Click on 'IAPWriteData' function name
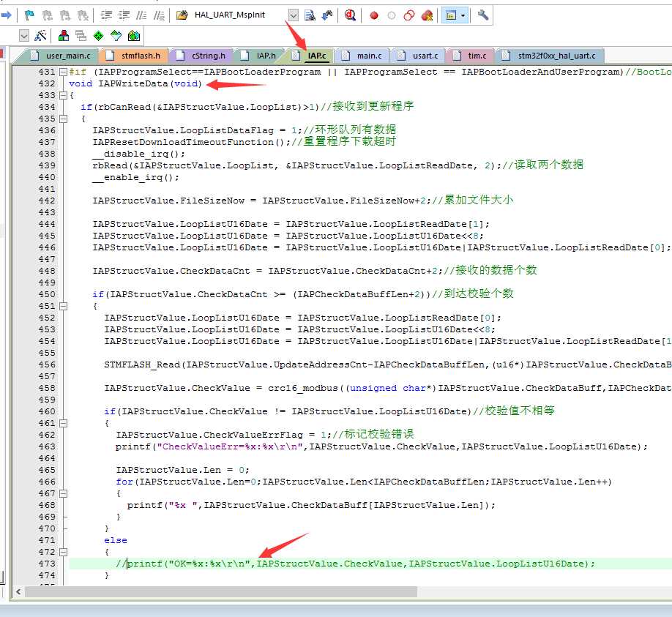Screen dimensions: 672x617 click(133, 83)
